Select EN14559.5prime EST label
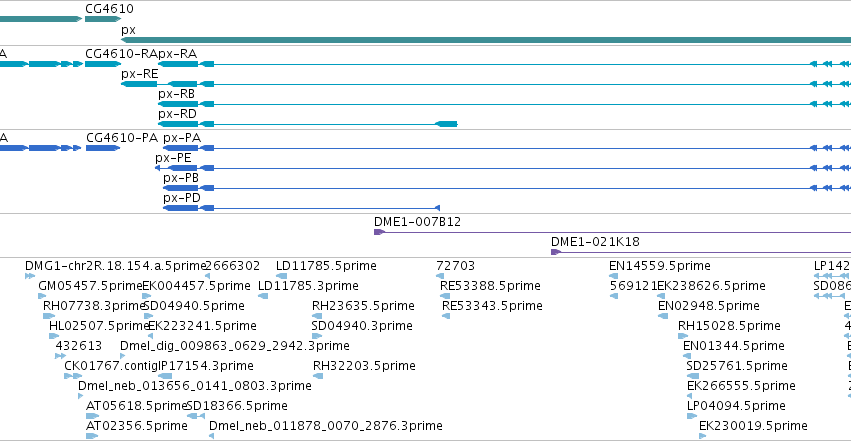This screenshot has height=441, width=851. [x=660, y=266]
